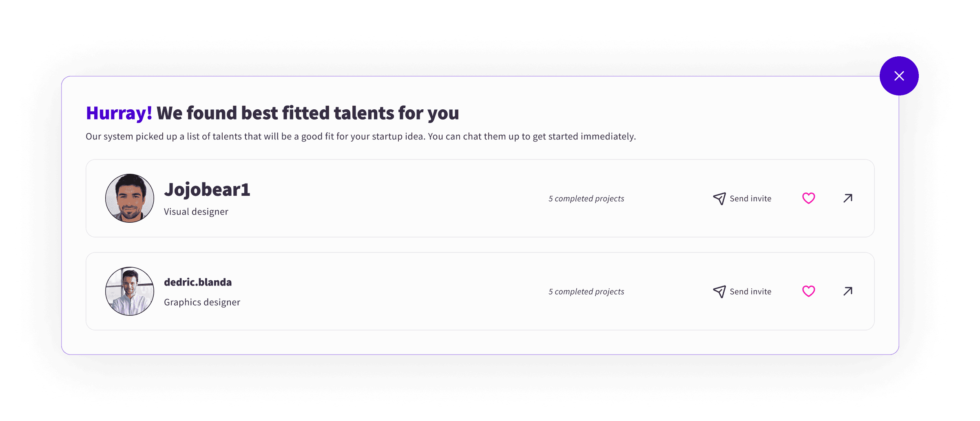The height and width of the screenshot is (421, 980).
Task: Open Jojobear1's profile via the arrow icon
Action: point(848,198)
